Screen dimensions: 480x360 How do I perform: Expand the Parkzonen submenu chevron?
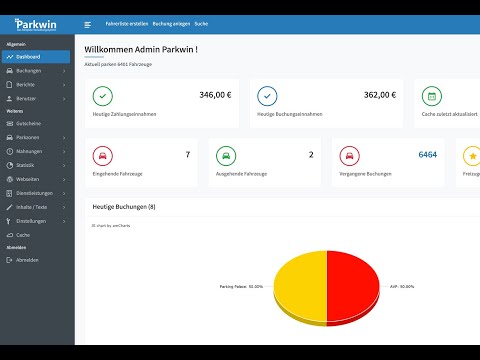click(x=64, y=138)
